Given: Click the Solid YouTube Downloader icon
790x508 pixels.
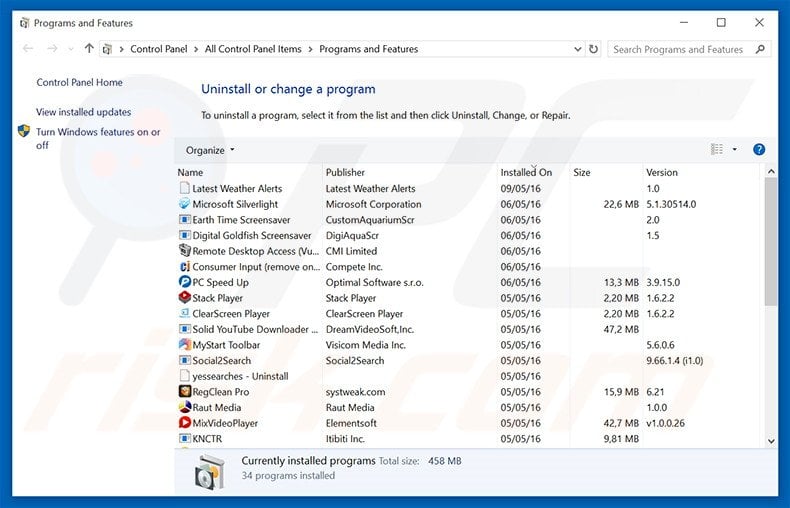Looking at the screenshot, I should click(184, 329).
